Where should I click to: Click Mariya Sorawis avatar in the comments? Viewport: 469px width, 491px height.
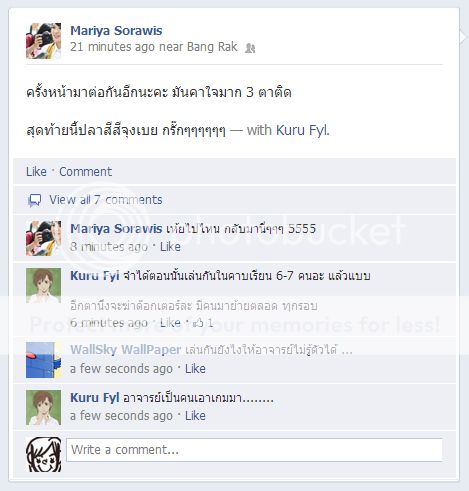coord(44,238)
